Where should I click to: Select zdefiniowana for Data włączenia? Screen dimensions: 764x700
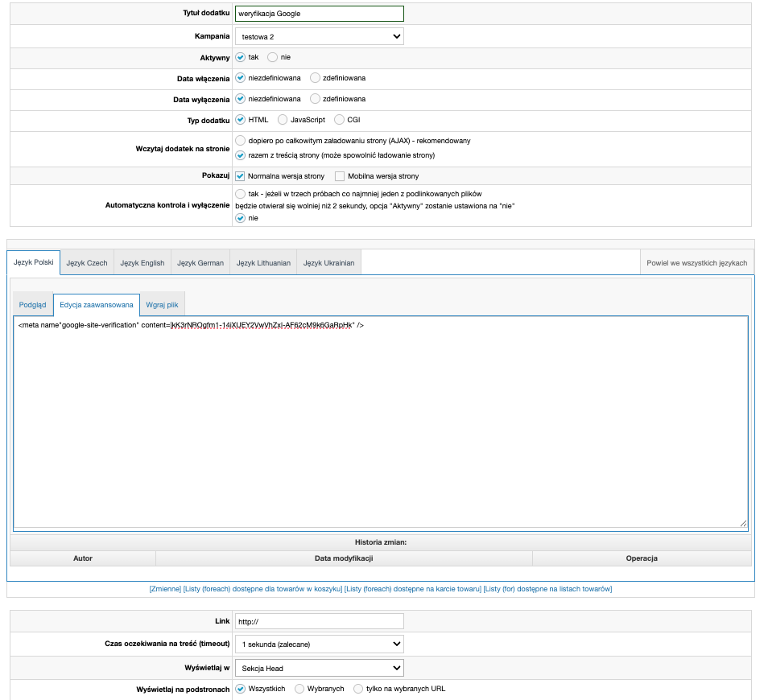tap(315, 78)
